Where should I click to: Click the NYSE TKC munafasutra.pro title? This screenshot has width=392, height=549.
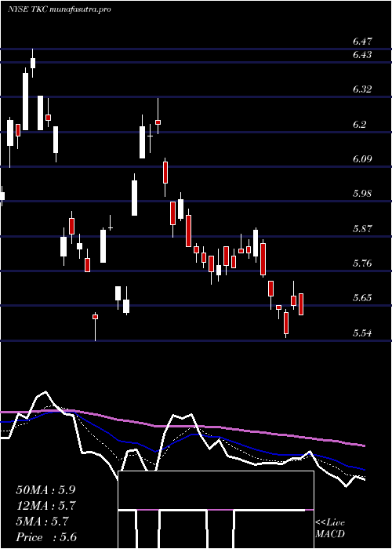pyautogui.click(x=59, y=9)
